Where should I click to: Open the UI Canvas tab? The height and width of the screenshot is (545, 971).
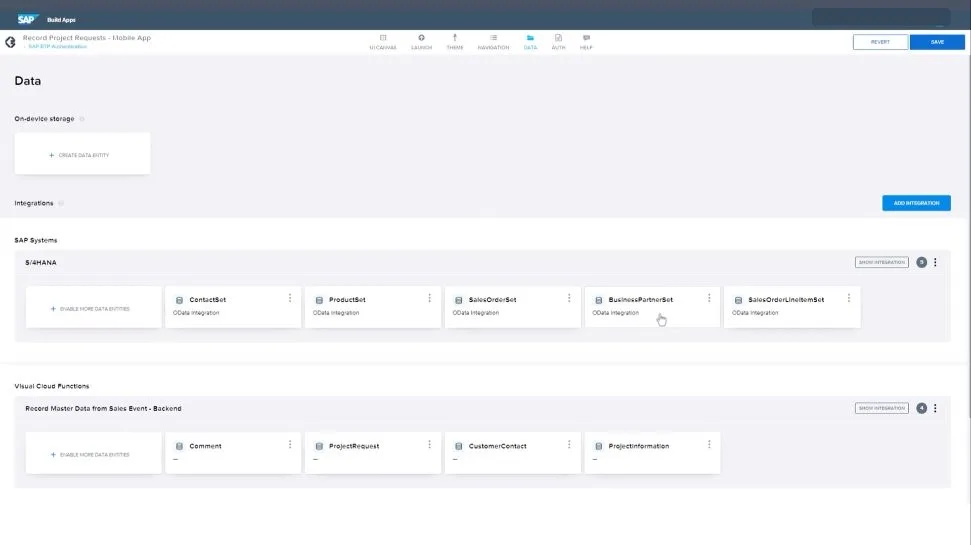click(x=383, y=42)
